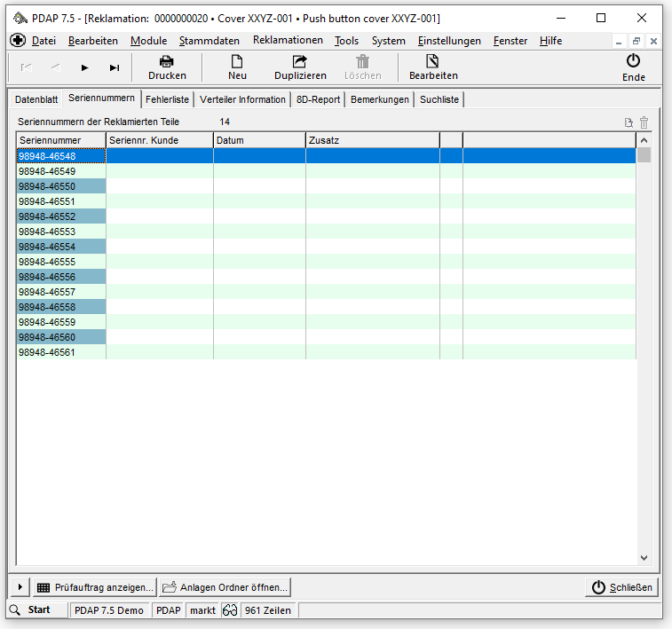Select serial number 98948-46552
Image resolution: width=672 pixels, height=629 pixels.
61,216
